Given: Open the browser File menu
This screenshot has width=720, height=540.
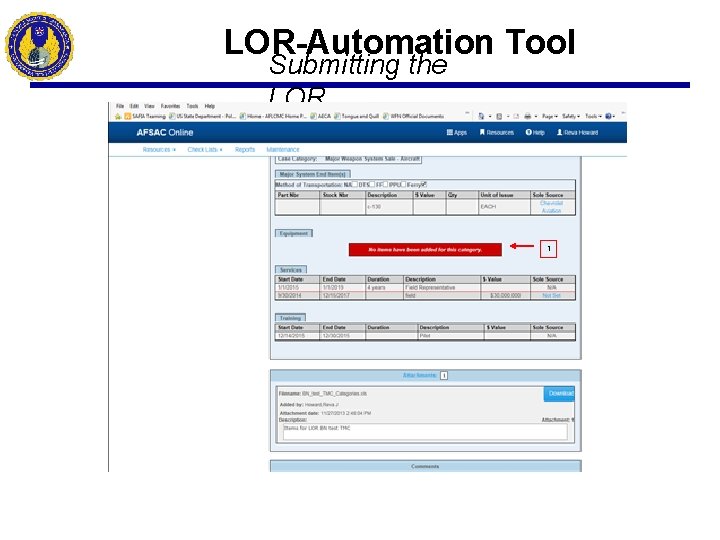Looking at the screenshot, I should point(120,106).
